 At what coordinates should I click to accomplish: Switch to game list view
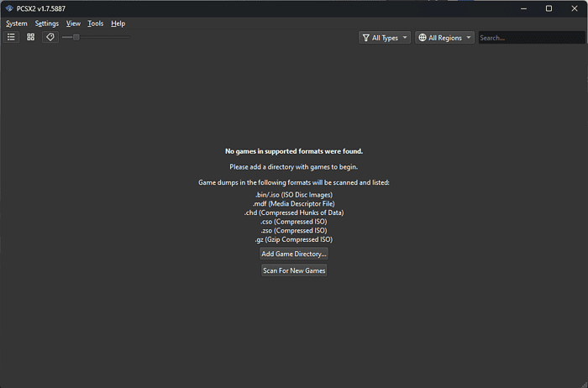pos(11,37)
